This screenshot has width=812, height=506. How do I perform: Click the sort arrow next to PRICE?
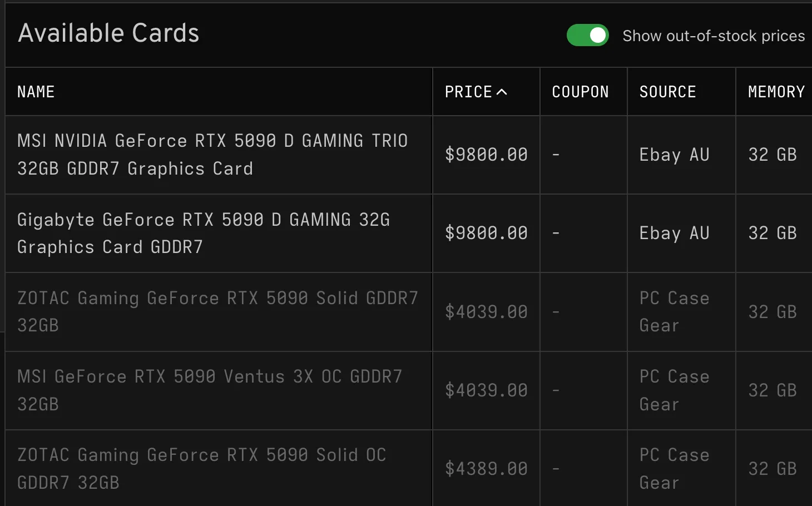point(503,91)
